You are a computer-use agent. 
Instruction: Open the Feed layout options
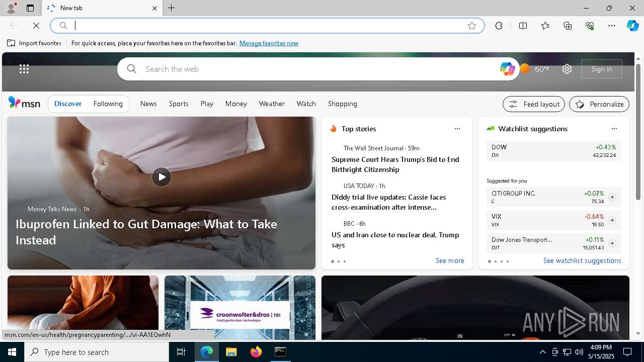[534, 104]
